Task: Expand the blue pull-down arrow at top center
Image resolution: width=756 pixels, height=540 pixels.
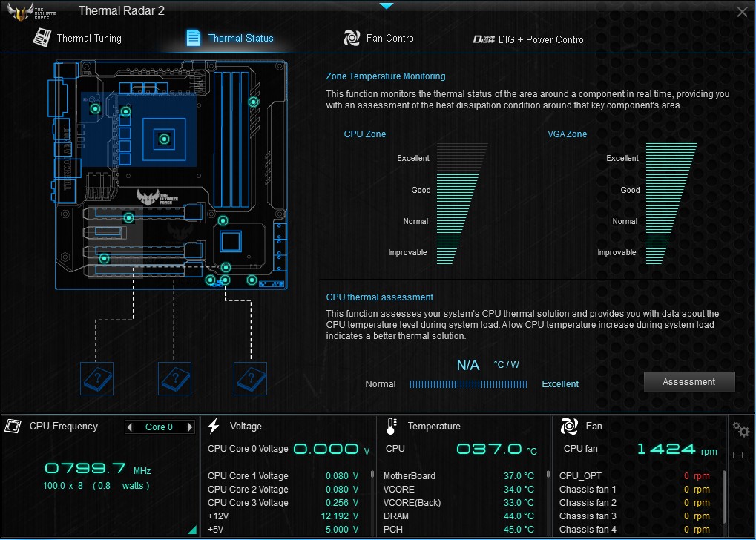Action: click(387, 6)
